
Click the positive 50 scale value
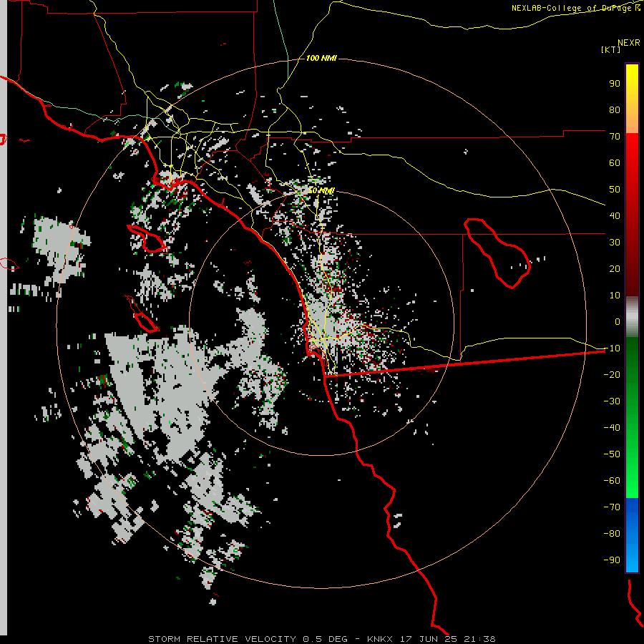click(x=615, y=190)
